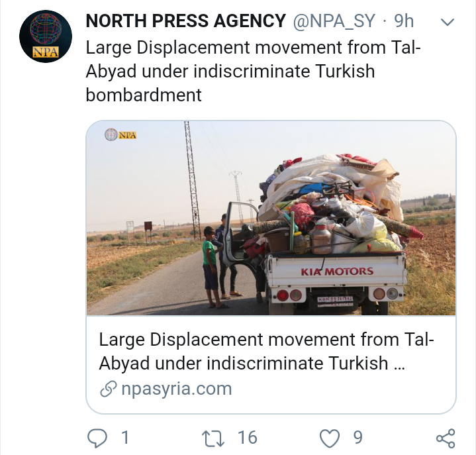The width and height of the screenshot is (476, 455).
Task: Open the NPA profile avatar
Action: [x=46, y=36]
